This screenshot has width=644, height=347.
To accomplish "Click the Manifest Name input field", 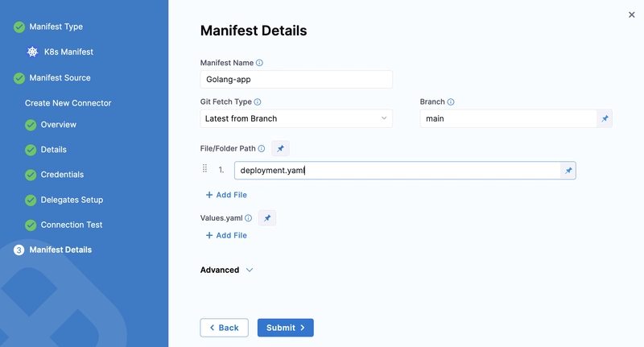I will point(296,79).
